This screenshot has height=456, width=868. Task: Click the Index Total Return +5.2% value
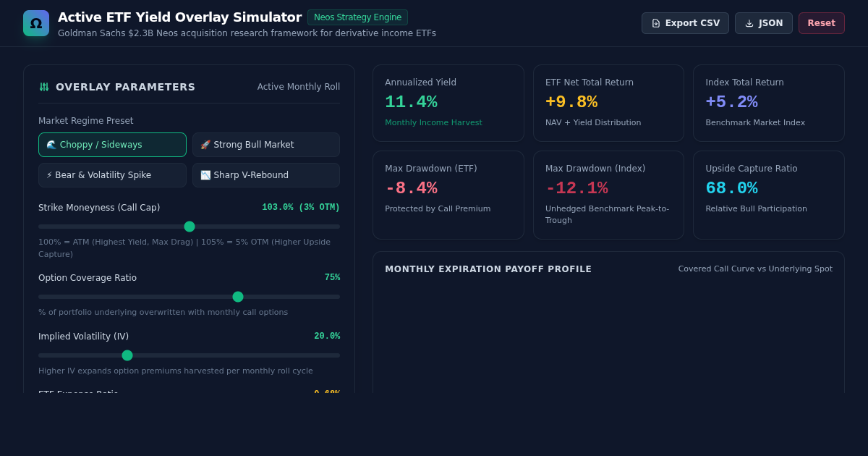[731, 103]
